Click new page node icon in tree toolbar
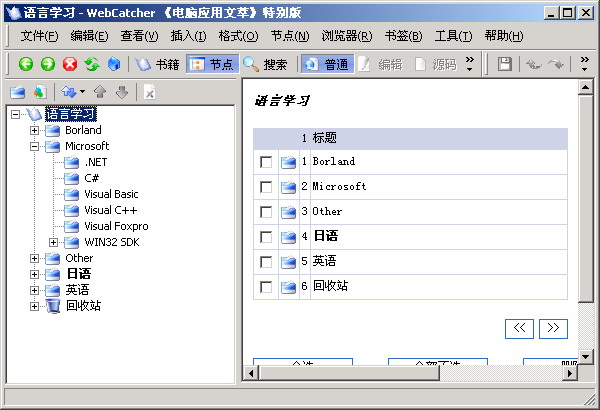 40,92
